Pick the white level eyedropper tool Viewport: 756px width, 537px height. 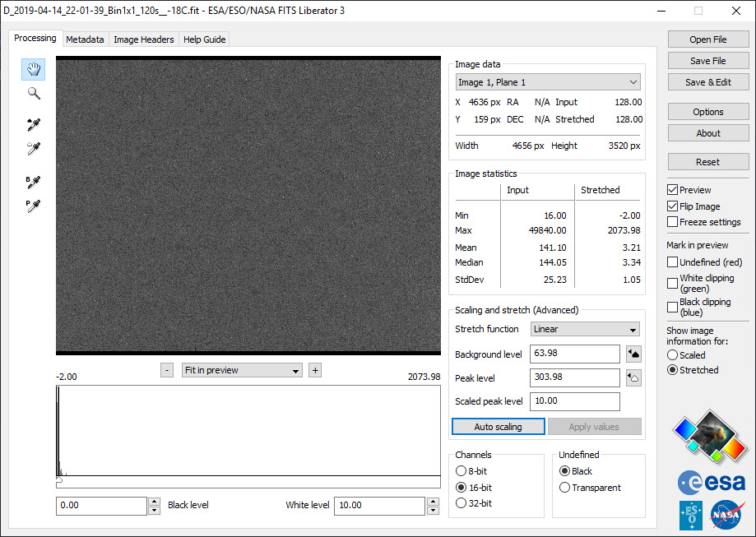[33, 148]
